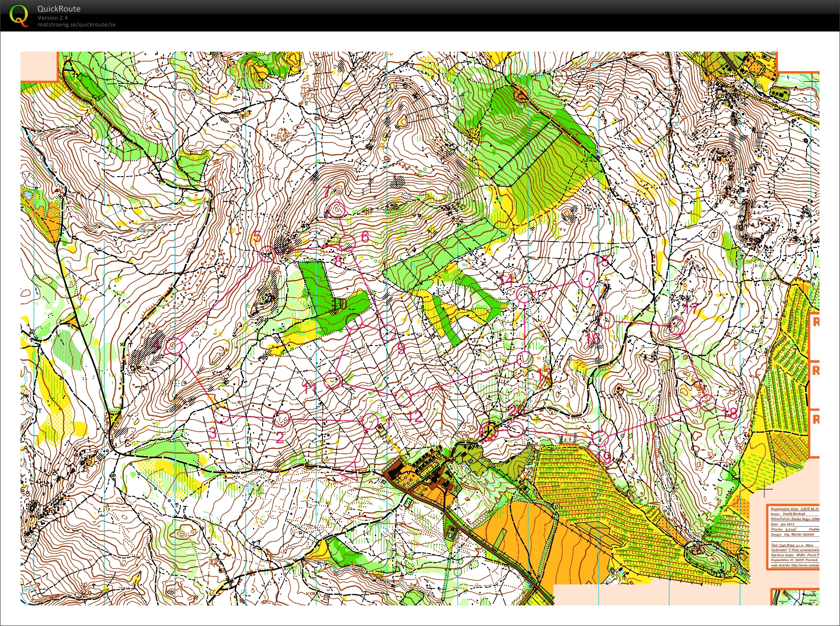840x626 pixels.
Task: Click the QuickRoute logo icon
Action: [x=19, y=15]
